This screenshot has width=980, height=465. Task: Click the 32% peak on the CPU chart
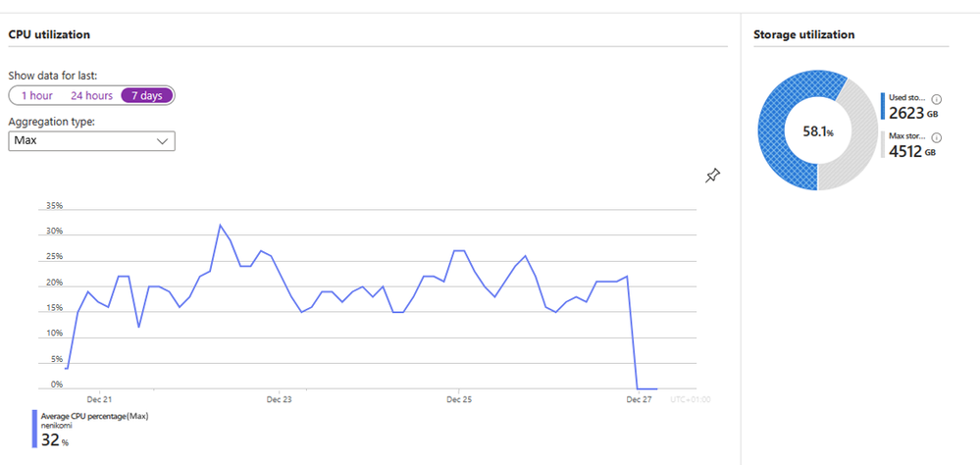point(220,225)
